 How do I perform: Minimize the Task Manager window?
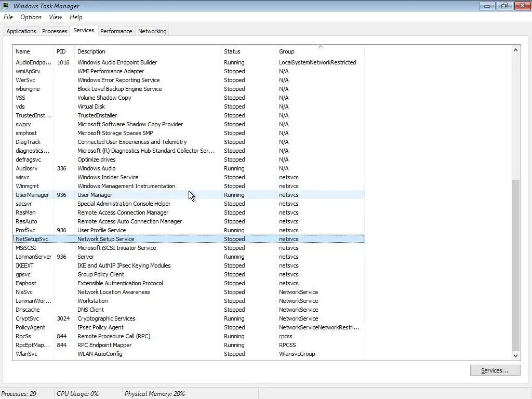click(x=487, y=6)
